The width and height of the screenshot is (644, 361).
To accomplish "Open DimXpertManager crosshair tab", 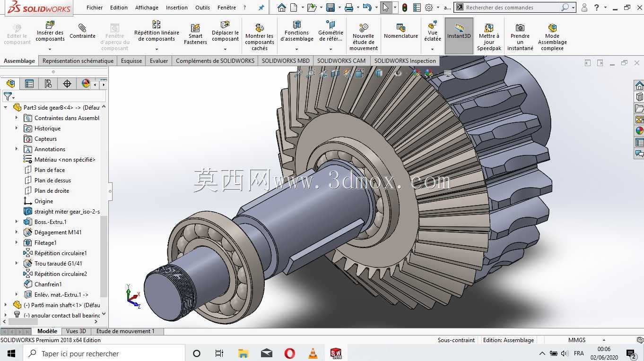I will pyautogui.click(x=67, y=84).
